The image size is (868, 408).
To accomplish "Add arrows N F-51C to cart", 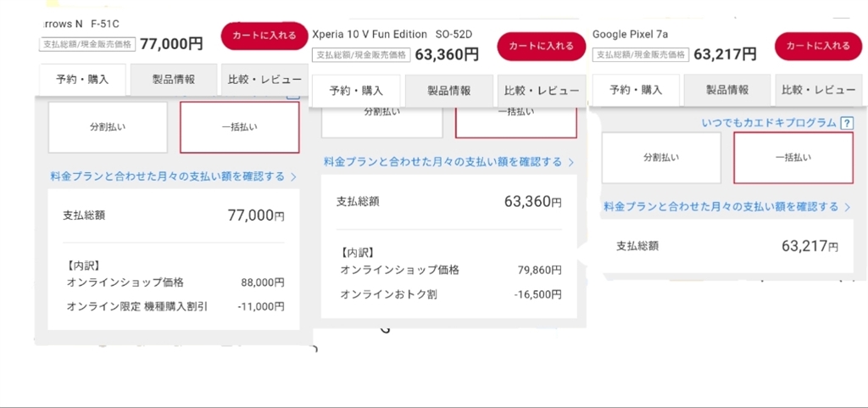I will (x=264, y=36).
